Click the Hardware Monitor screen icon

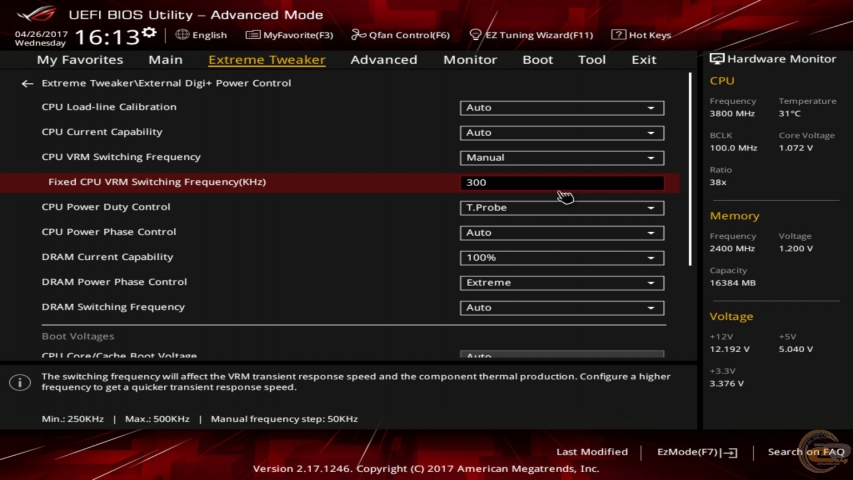[717, 59]
